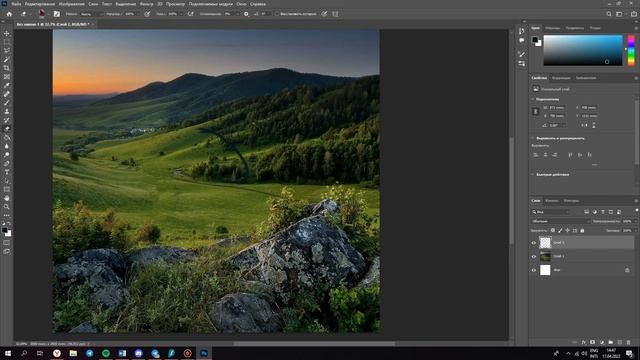This screenshot has width=640, height=360.
Task: Open the Фильтр menu
Action: coord(147,4)
